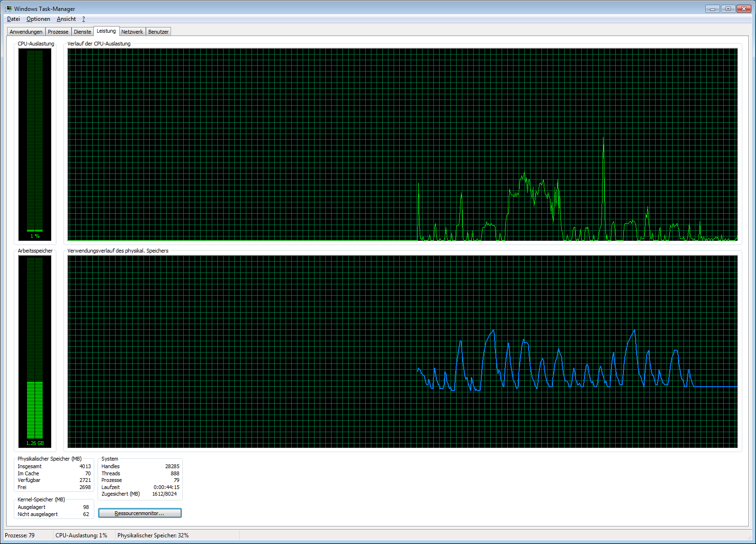Click the blue physical memory history graph
756x544 pixels.
pos(402,352)
